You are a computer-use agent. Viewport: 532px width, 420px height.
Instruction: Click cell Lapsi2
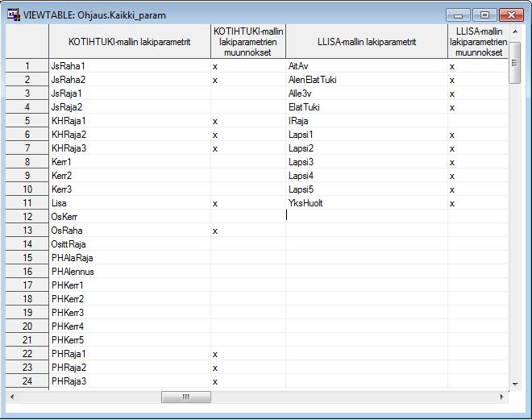coord(367,148)
